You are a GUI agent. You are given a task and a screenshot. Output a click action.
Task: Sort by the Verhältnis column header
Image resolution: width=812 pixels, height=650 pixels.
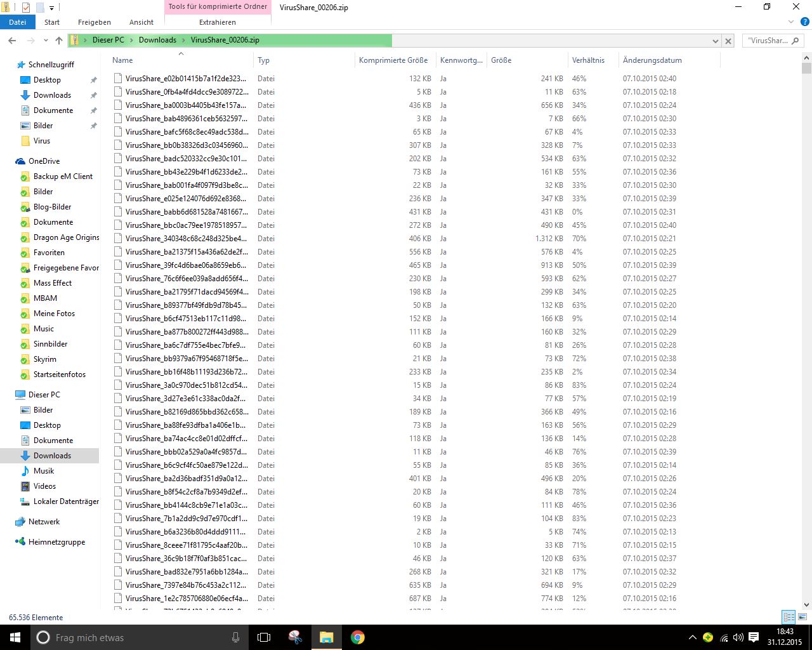click(588, 60)
